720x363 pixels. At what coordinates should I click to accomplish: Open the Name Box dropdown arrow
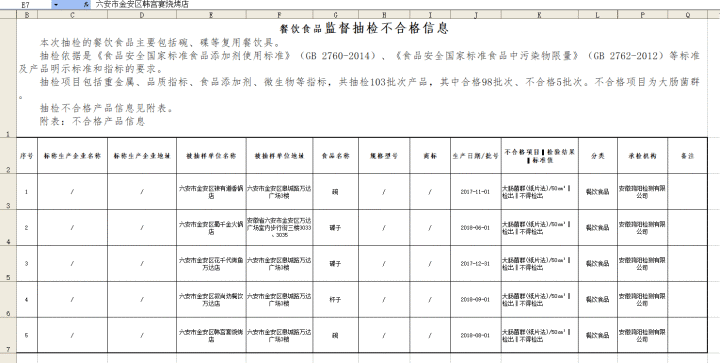[56, 5]
